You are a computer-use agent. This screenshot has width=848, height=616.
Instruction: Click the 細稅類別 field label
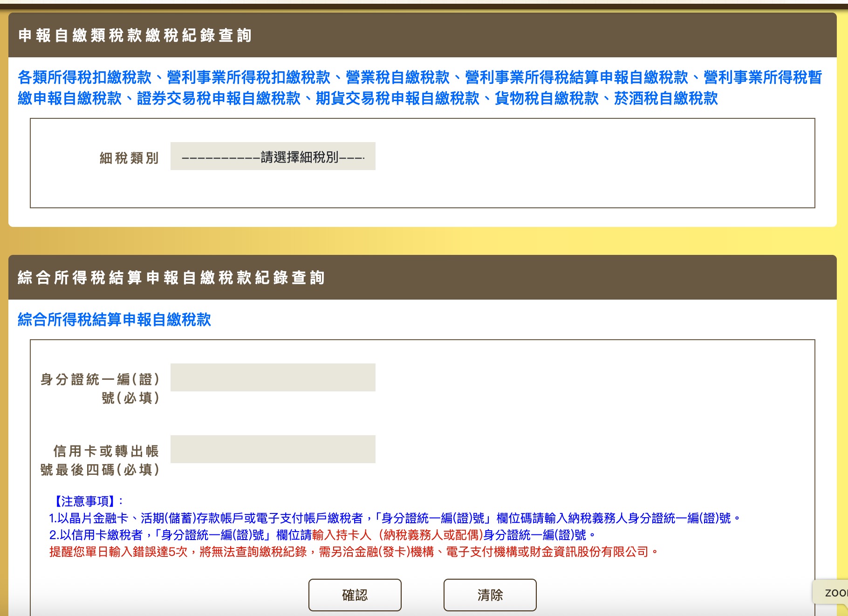[x=129, y=158]
